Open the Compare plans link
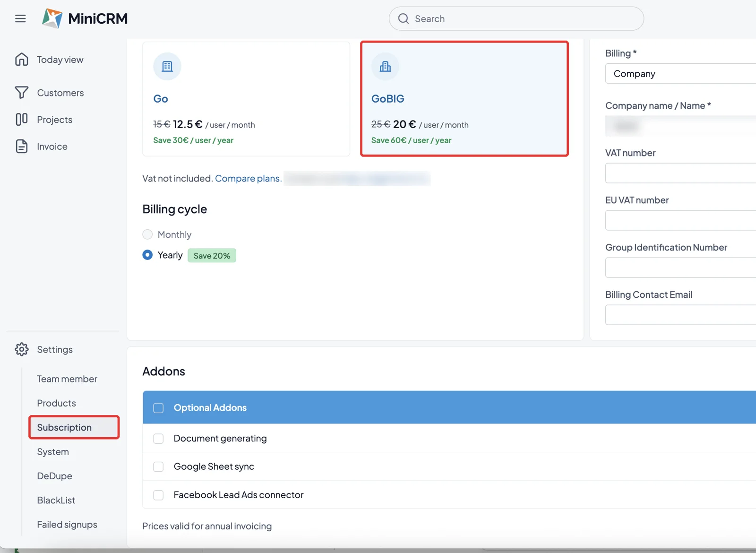Screen dimensions: 756x553 pyautogui.click(x=248, y=178)
